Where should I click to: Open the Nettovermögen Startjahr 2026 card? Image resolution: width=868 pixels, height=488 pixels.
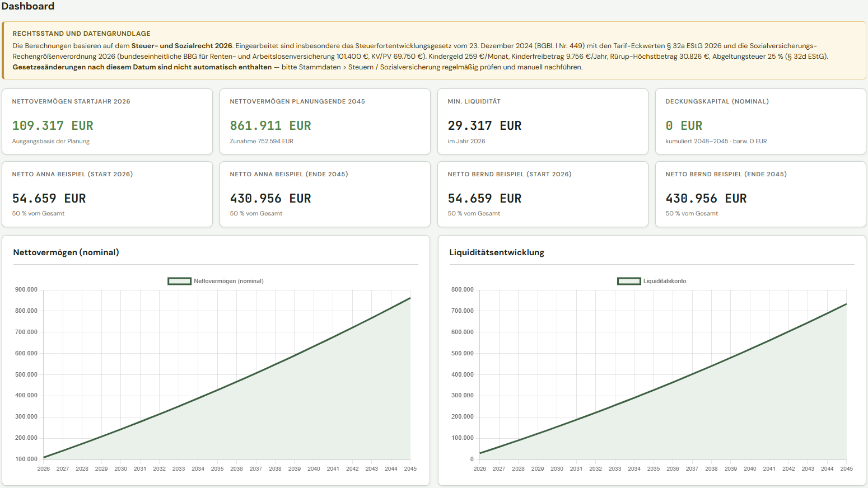point(107,121)
